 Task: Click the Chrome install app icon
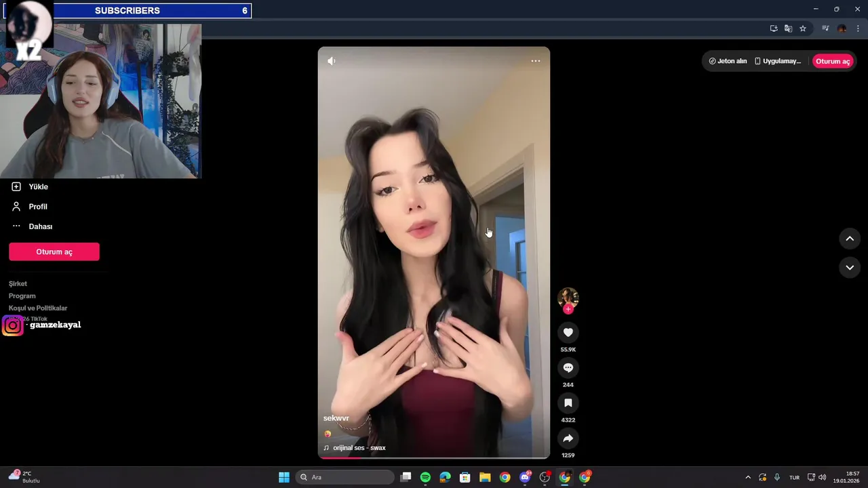pos(774,28)
